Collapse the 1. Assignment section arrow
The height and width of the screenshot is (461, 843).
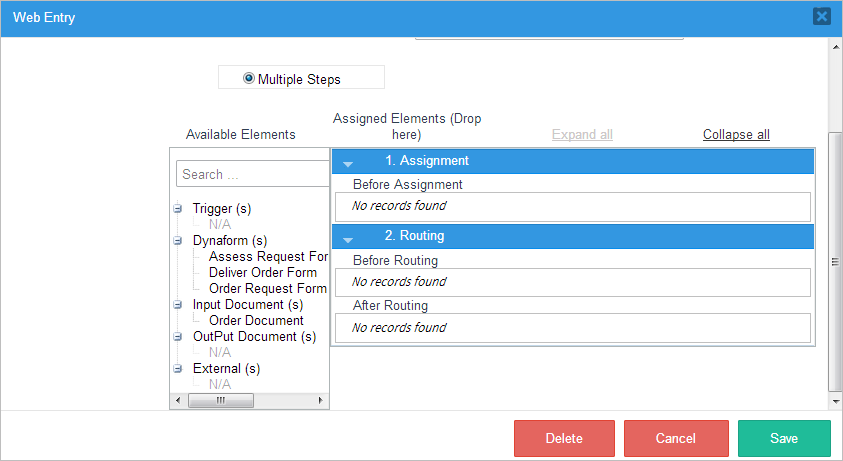click(349, 162)
